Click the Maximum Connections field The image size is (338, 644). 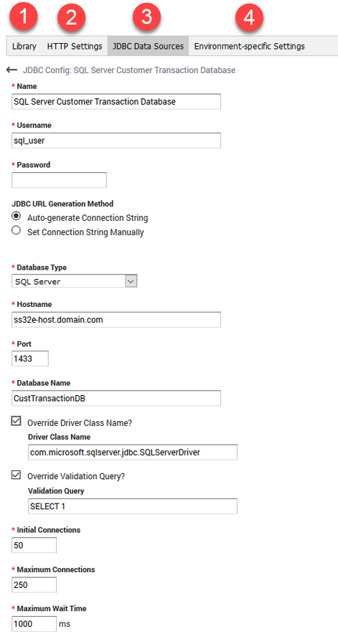pyautogui.click(x=34, y=585)
